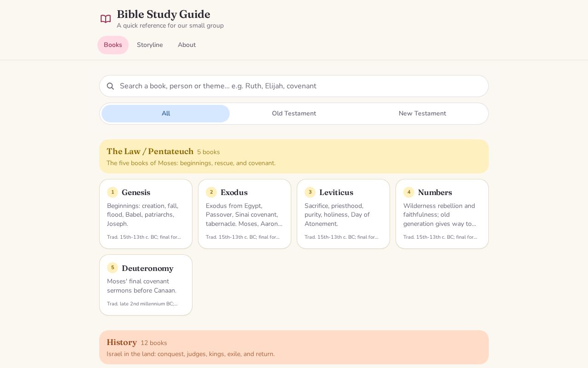Click the open book logo icon
This screenshot has height=368, width=588.
[x=106, y=19]
